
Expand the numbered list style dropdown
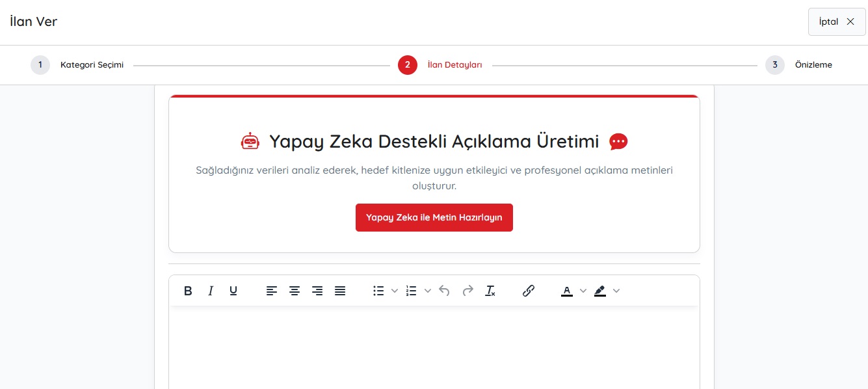pyautogui.click(x=427, y=291)
